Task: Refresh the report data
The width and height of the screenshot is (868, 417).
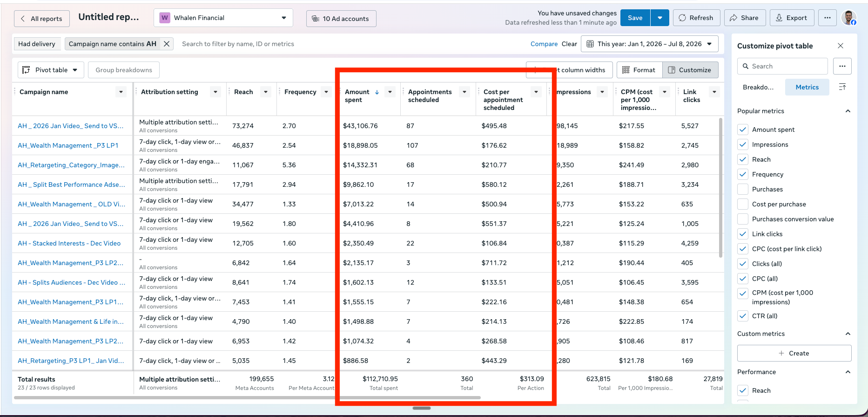Action: click(696, 18)
